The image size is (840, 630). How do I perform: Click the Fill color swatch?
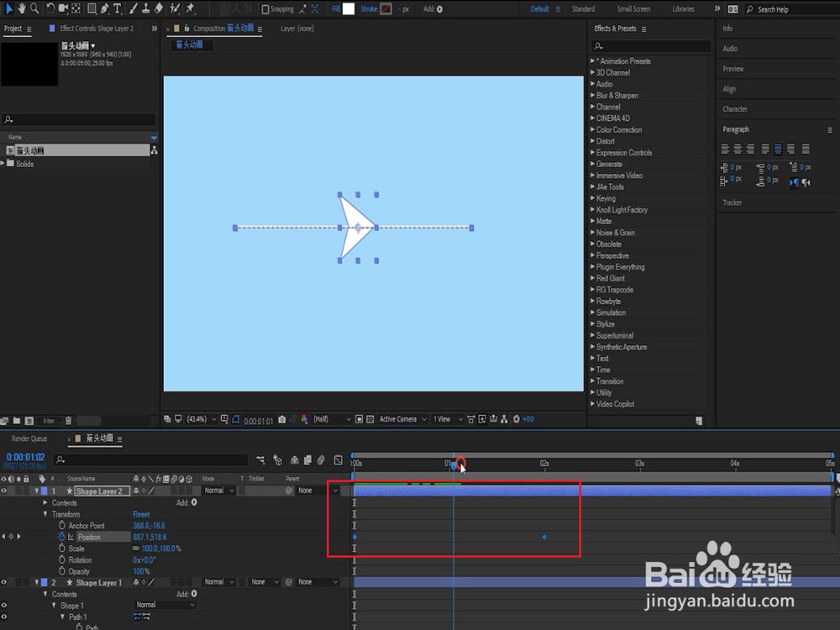pyautogui.click(x=349, y=9)
